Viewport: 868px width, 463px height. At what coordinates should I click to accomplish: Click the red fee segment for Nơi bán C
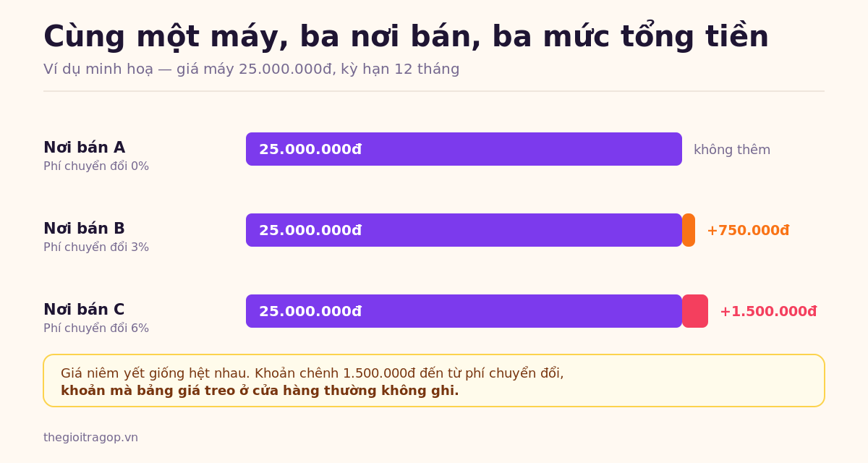(x=695, y=311)
